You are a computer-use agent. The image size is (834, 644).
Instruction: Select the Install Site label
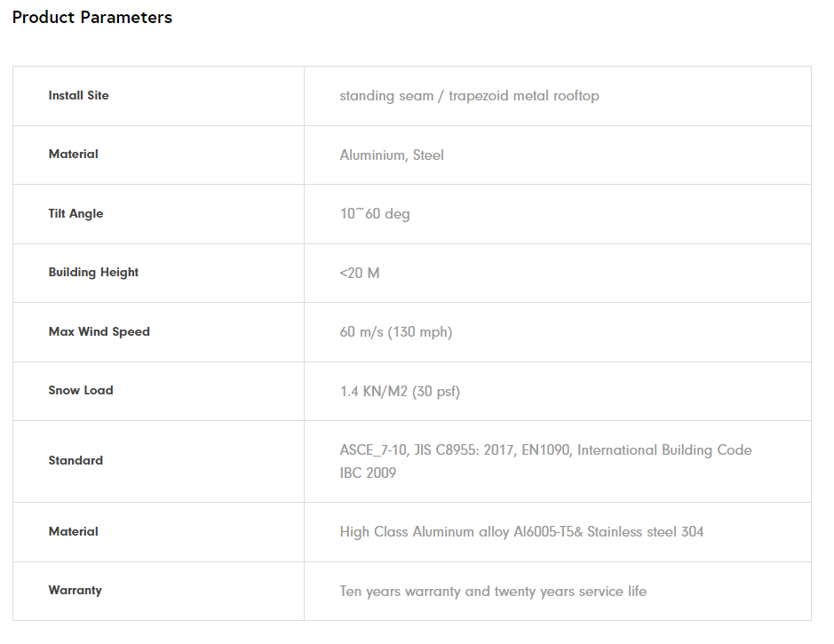pos(78,96)
